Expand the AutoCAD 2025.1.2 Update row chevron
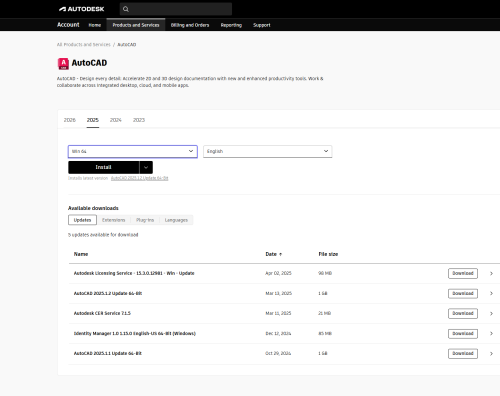The height and width of the screenshot is (396, 500). click(491, 293)
